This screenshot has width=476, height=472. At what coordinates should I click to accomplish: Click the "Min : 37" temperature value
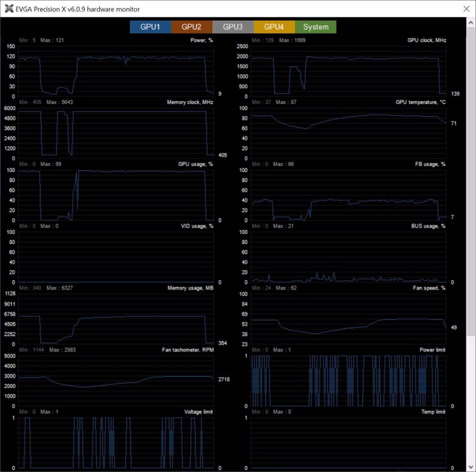(x=261, y=102)
